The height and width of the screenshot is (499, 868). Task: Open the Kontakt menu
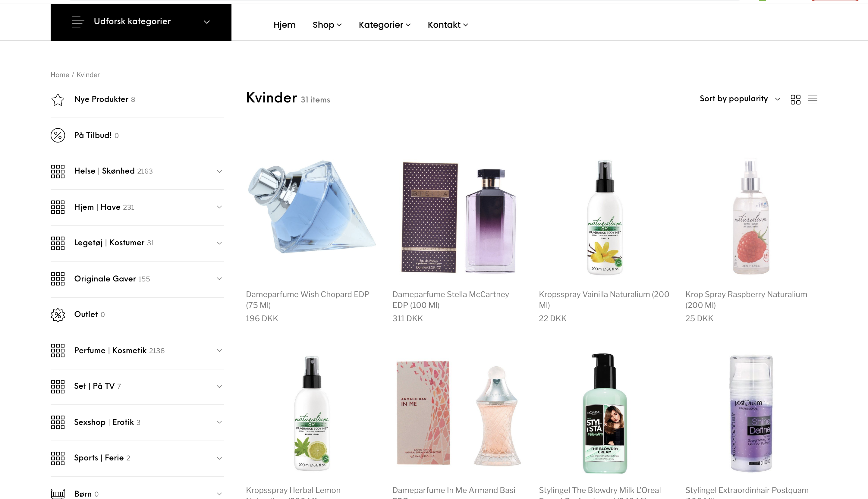coord(448,25)
